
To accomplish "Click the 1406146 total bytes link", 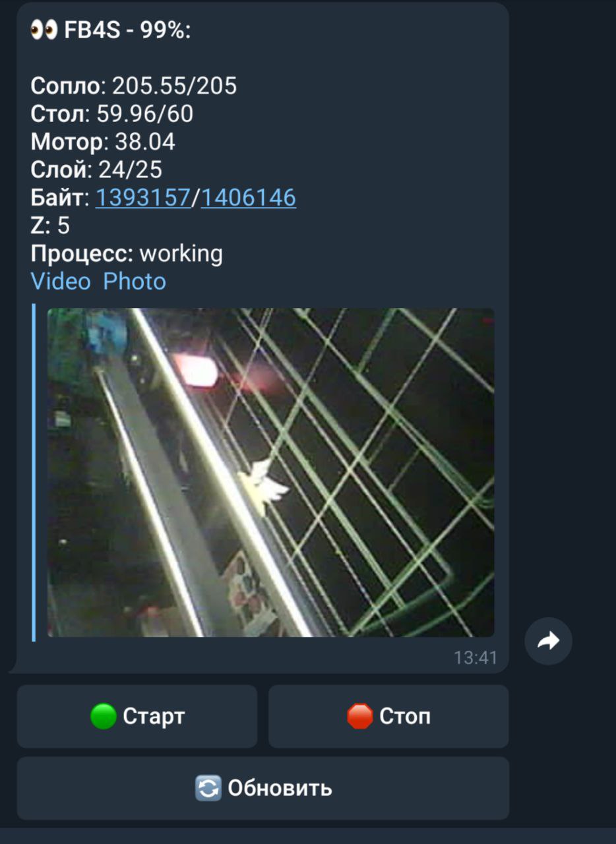I will coord(249,198).
